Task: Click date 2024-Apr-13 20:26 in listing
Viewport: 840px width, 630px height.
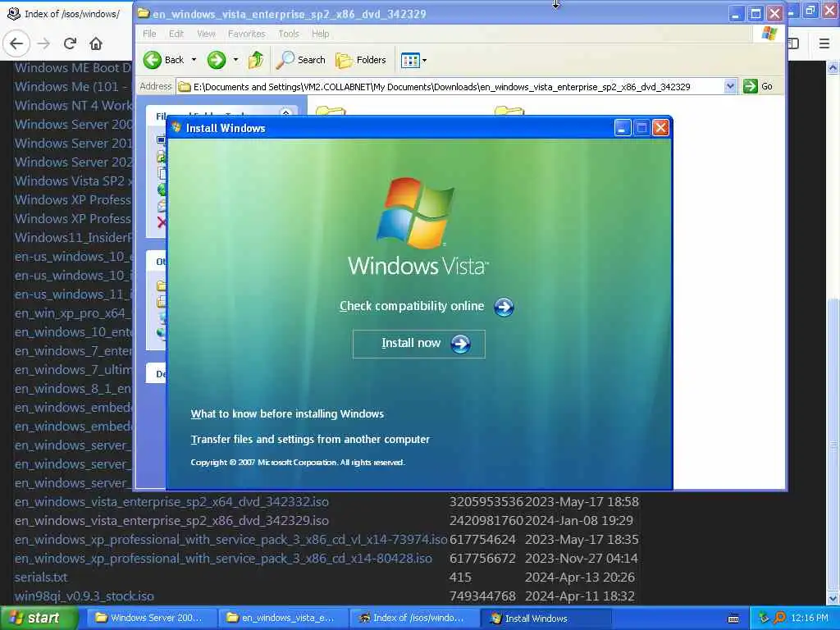Action: click(x=580, y=577)
